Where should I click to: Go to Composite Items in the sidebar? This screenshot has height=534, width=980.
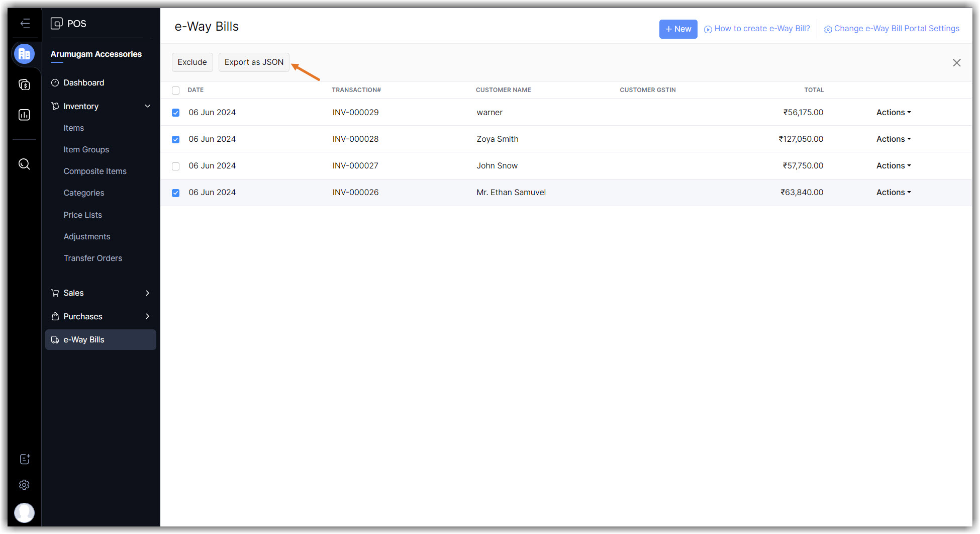click(x=95, y=171)
